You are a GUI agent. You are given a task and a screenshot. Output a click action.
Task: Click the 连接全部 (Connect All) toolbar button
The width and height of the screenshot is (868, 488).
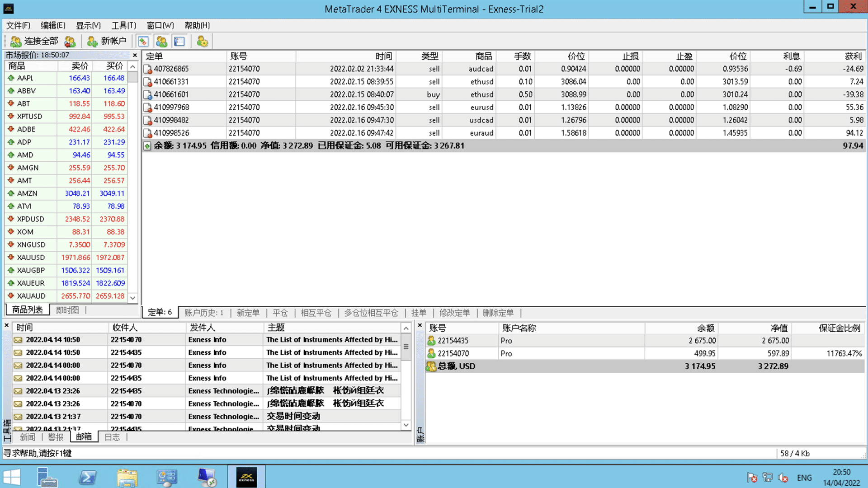34,42
